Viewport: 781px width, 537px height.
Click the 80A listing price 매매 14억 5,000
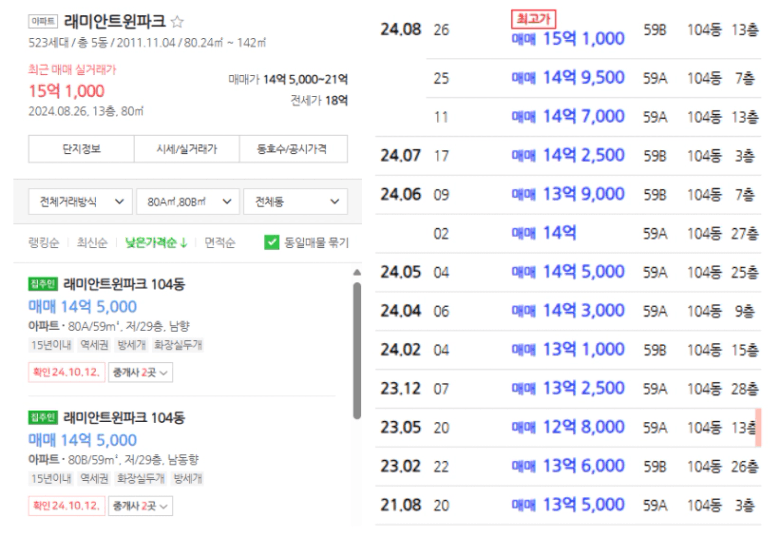(83, 307)
